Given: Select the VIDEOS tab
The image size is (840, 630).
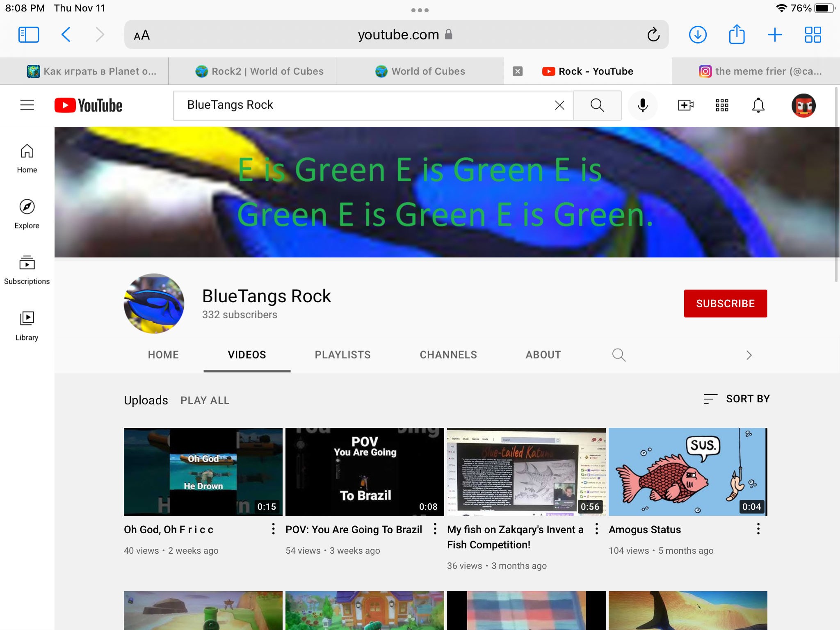Looking at the screenshot, I should pyautogui.click(x=247, y=355).
